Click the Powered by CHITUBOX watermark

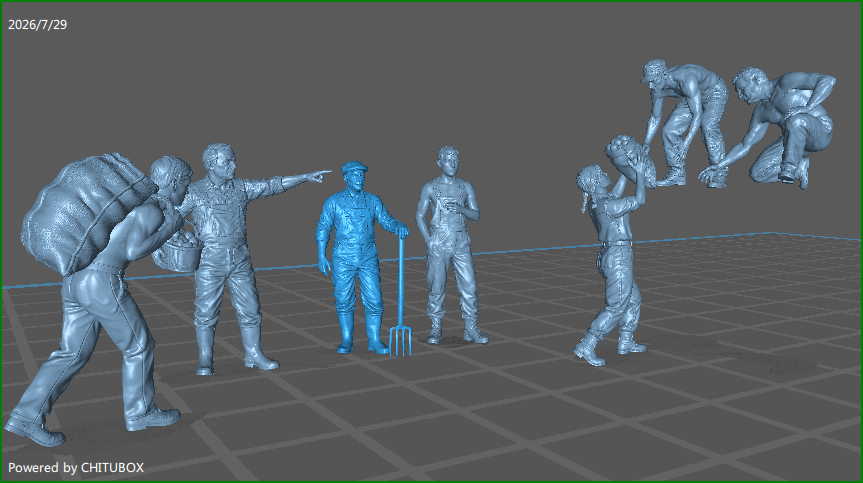[76, 468]
